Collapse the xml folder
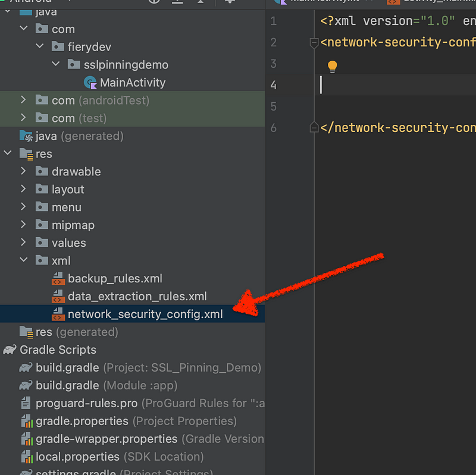 pyautogui.click(x=23, y=261)
